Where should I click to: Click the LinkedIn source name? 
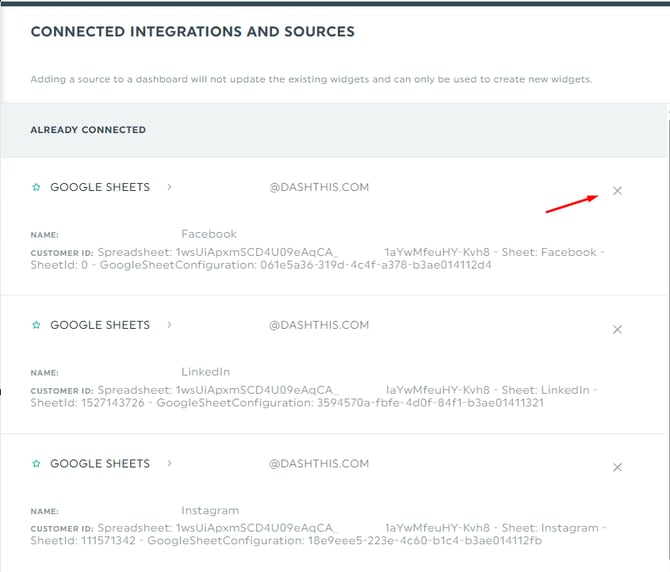(205, 372)
